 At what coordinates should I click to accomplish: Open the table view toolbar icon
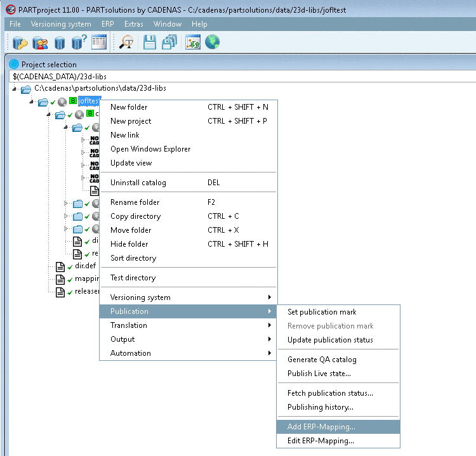coord(98,42)
